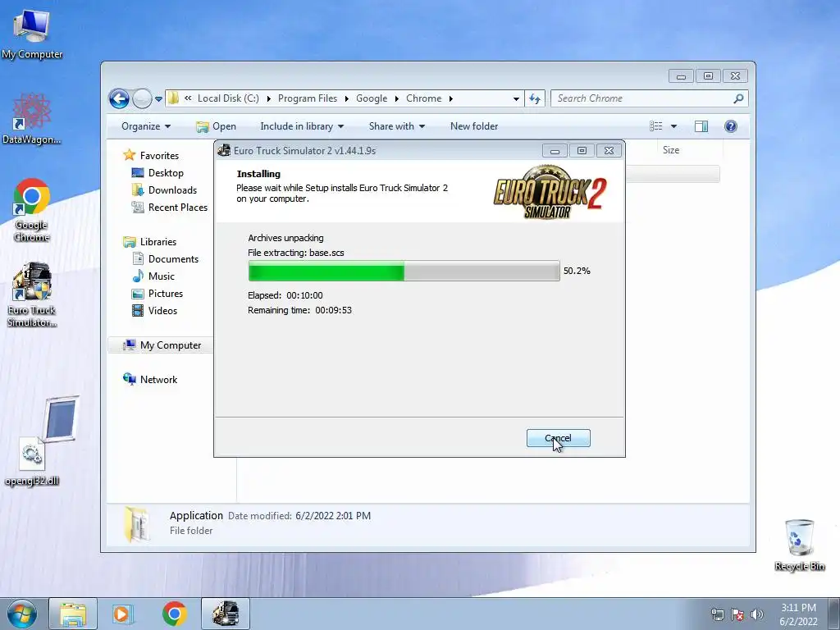840x630 pixels.
Task: Open the view options dropdown arrow
Action: click(674, 126)
